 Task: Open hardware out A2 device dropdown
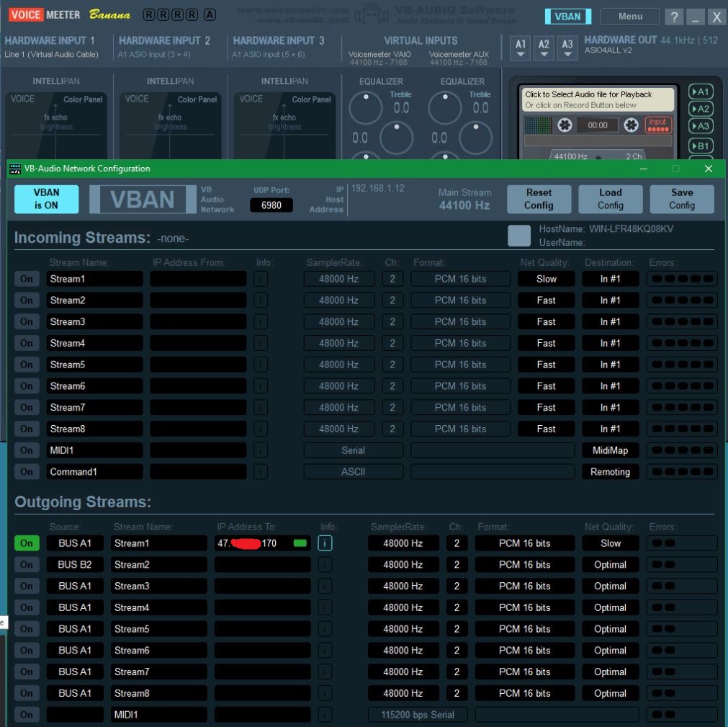click(x=544, y=48)
